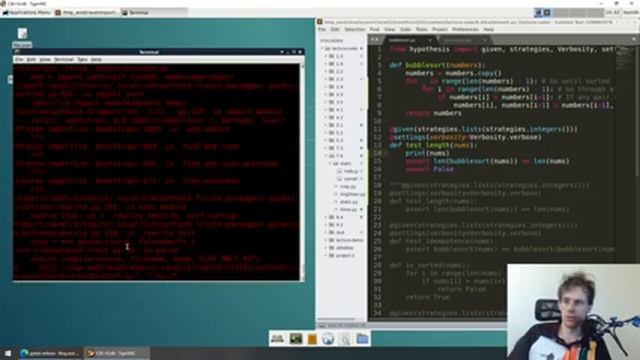Click code line 'return numbers'

[x=433, y=113]
